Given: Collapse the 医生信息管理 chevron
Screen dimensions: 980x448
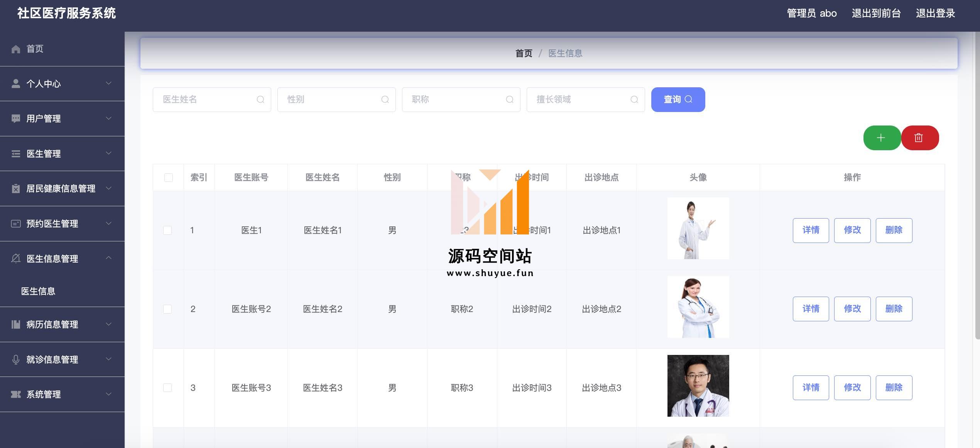Looking at the screenshot, I should (x=109, y=258).
